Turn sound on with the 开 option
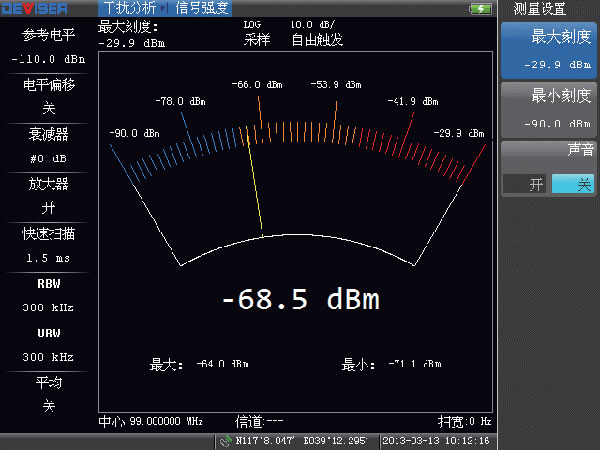Viewport: 600px width, 450px height. (x=524, y=184)
